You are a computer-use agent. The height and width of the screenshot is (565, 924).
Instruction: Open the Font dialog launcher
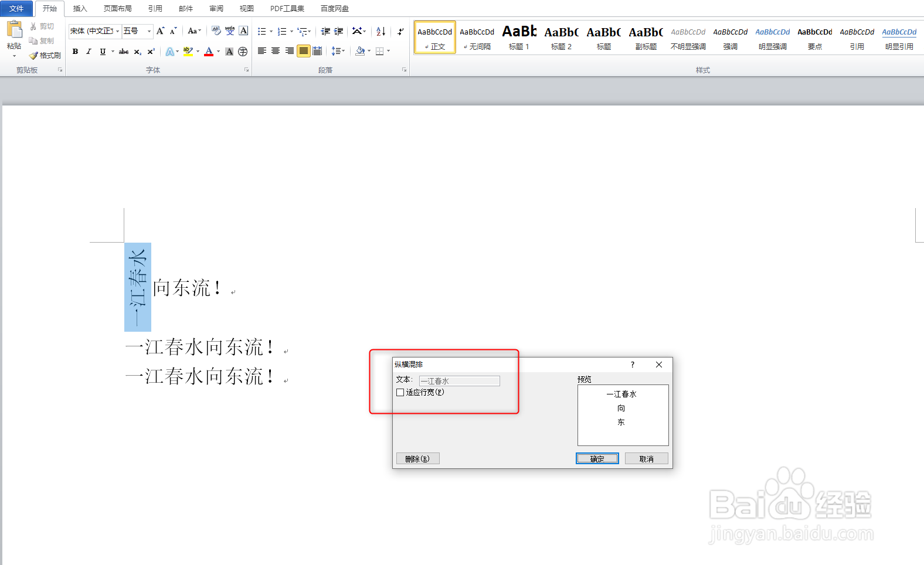(x=246, y=70)
